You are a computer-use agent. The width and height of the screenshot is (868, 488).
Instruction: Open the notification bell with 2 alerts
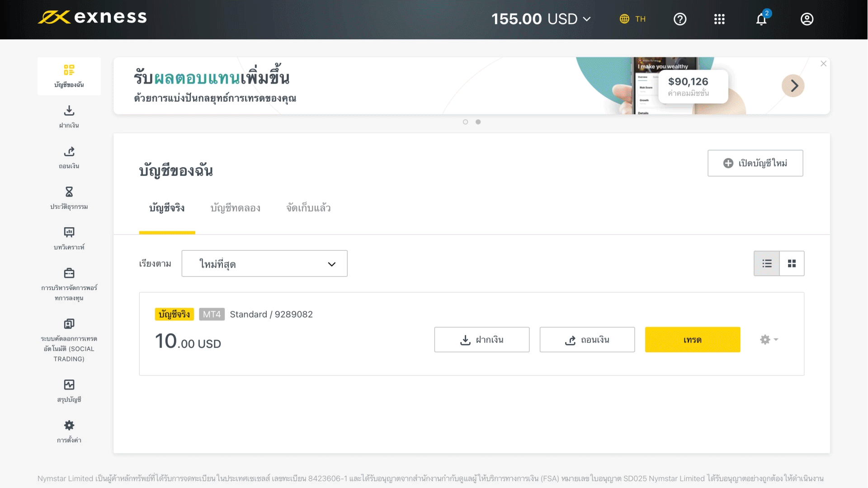click(x=762, y=19)
